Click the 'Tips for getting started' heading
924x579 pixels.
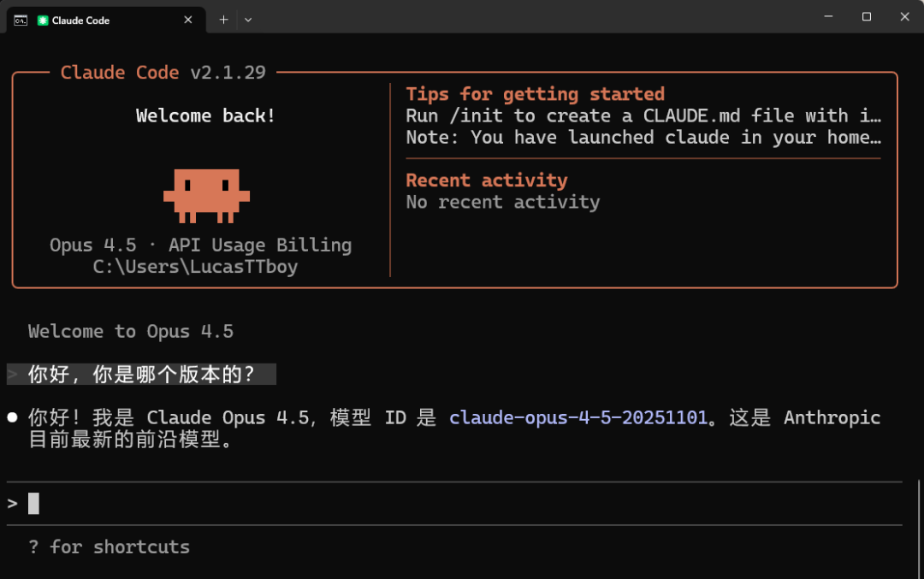pyautogui.click(x=535, y=94)
